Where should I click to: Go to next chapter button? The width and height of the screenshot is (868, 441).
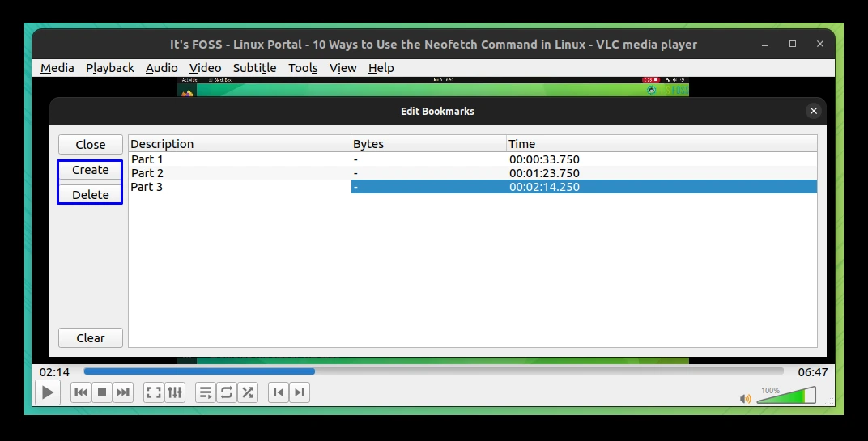click(x=300, y=392)
